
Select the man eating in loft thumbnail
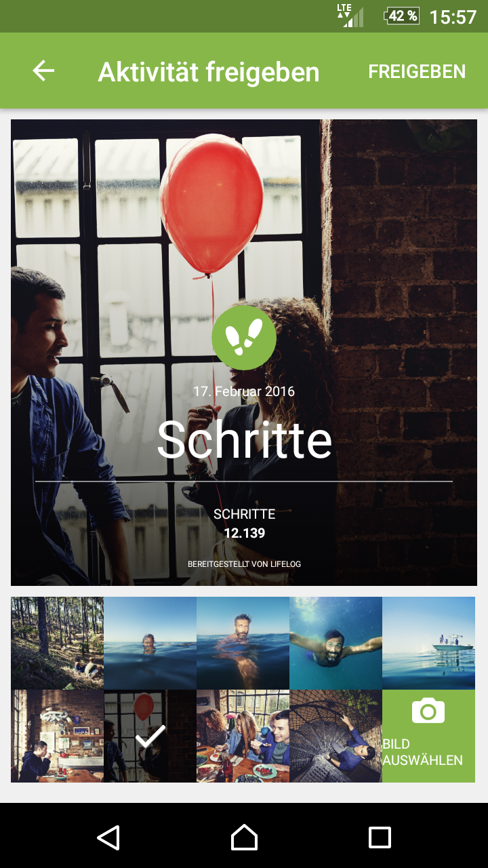[57, 736]
